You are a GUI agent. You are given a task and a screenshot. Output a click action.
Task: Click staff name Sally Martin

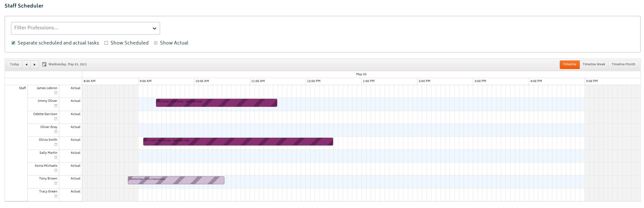[x=48, y=153]
